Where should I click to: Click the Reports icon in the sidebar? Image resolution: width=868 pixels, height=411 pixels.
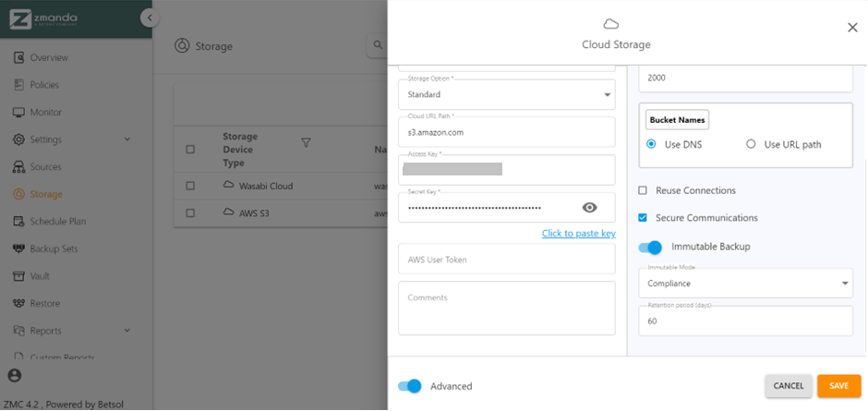[18, 331]
